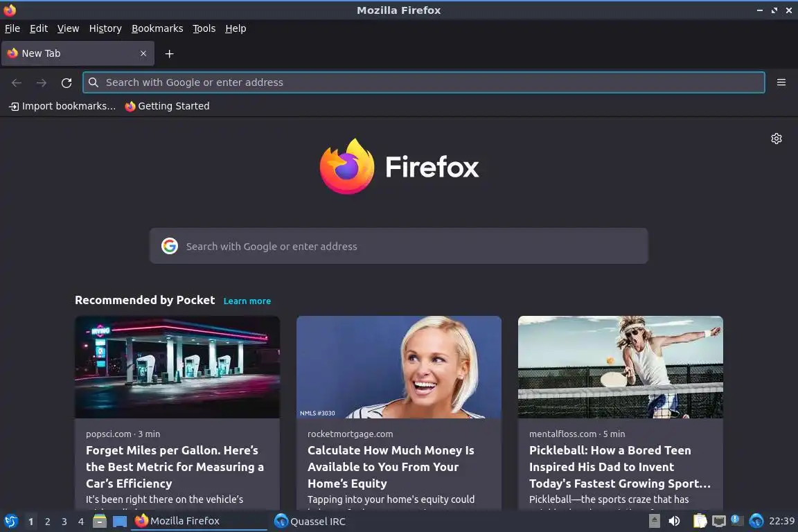Switch to Quassel IRC taskbar entry

(310, 521)
